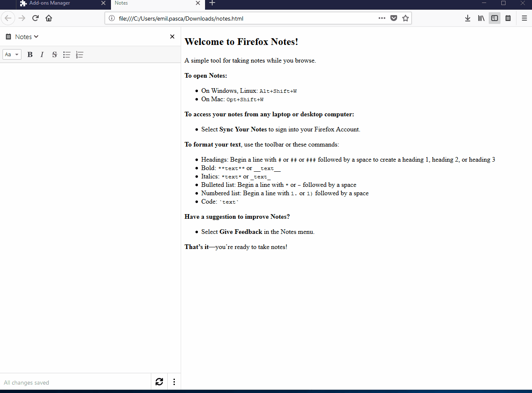This screenshot has width=532, height=393.
Task: Click the 'Opt+Shift+W' shortcut text
Action: click(x=245, y=100)
